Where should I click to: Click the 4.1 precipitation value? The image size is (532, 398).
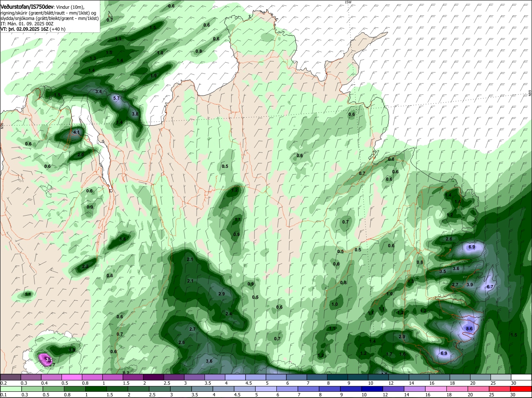(x=76, y=132)
